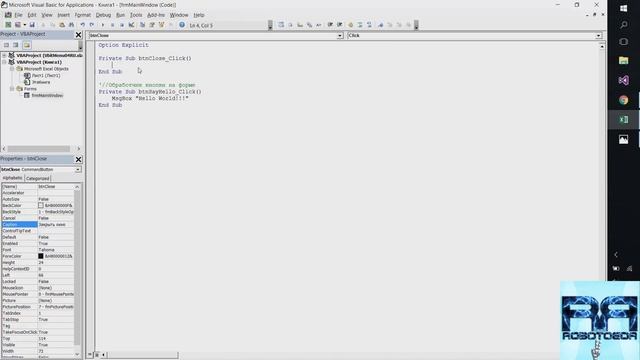Open the Run menu
The width and height of the screenshot is (640, 360).
pyautogui.click(x=120, y=15)
